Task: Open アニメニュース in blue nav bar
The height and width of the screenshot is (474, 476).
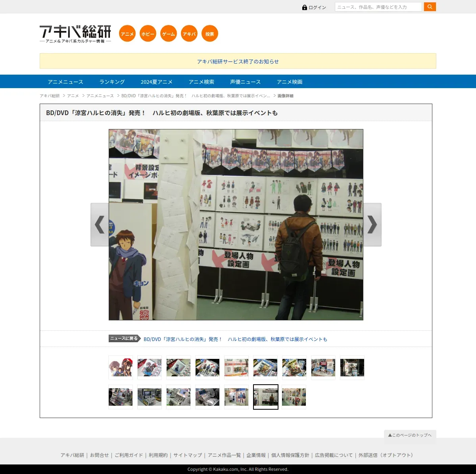Action: coord(65,82)
